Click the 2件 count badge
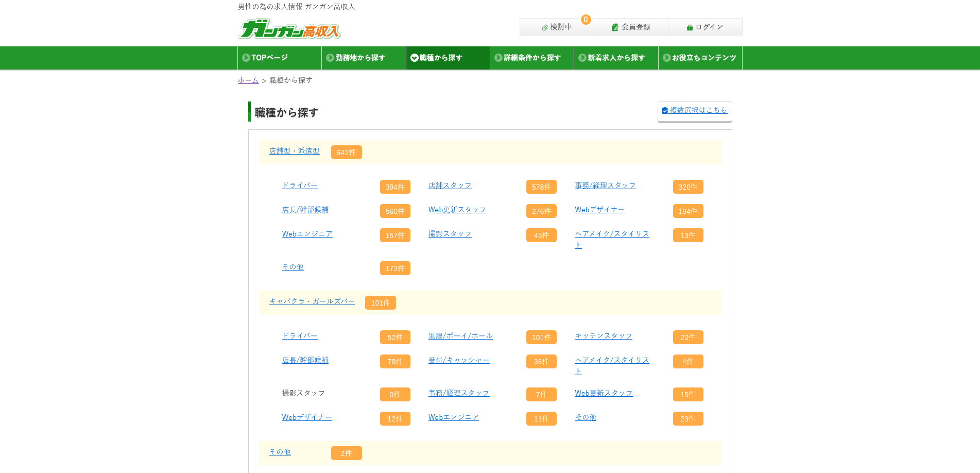This screenshot has height=473, width=980. click(x=347, y=453)
